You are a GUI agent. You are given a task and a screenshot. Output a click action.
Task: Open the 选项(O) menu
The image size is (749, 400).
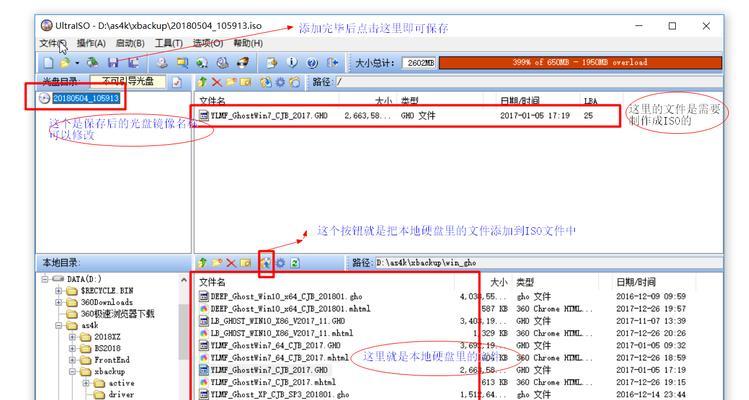[x=208, y=43]
